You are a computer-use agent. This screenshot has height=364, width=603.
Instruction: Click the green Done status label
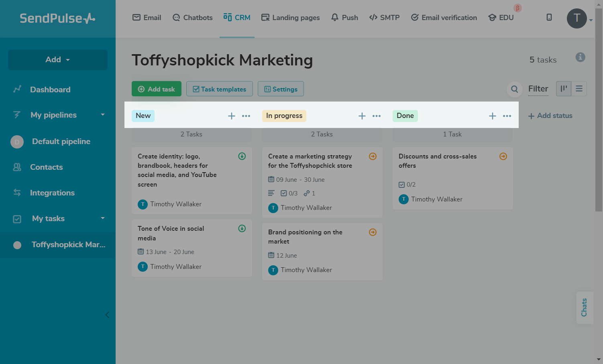[405, 116]
